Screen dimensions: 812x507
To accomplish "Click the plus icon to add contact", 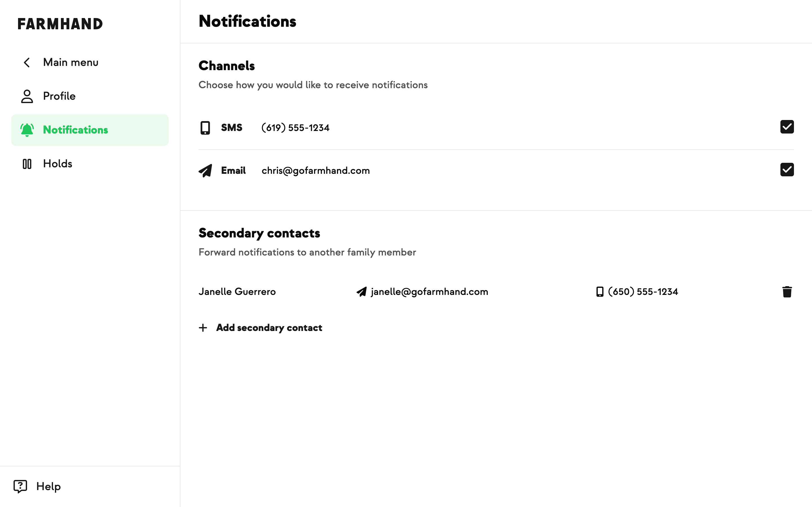I will pyautogui.click(x=203, y=328).
